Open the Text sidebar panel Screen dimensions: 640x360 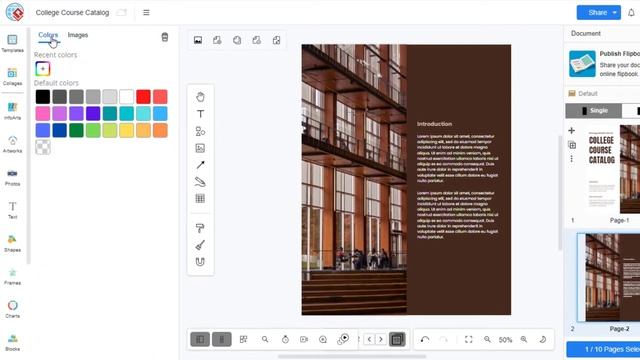12,210
